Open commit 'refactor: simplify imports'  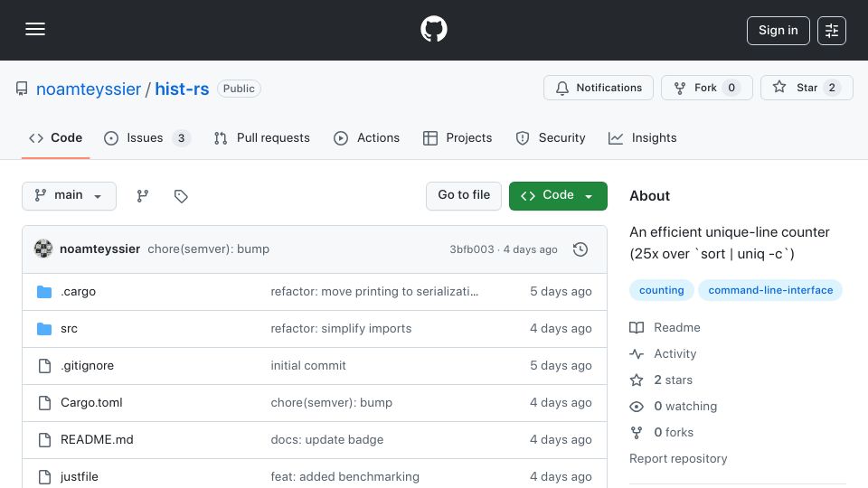click(341, 329)
